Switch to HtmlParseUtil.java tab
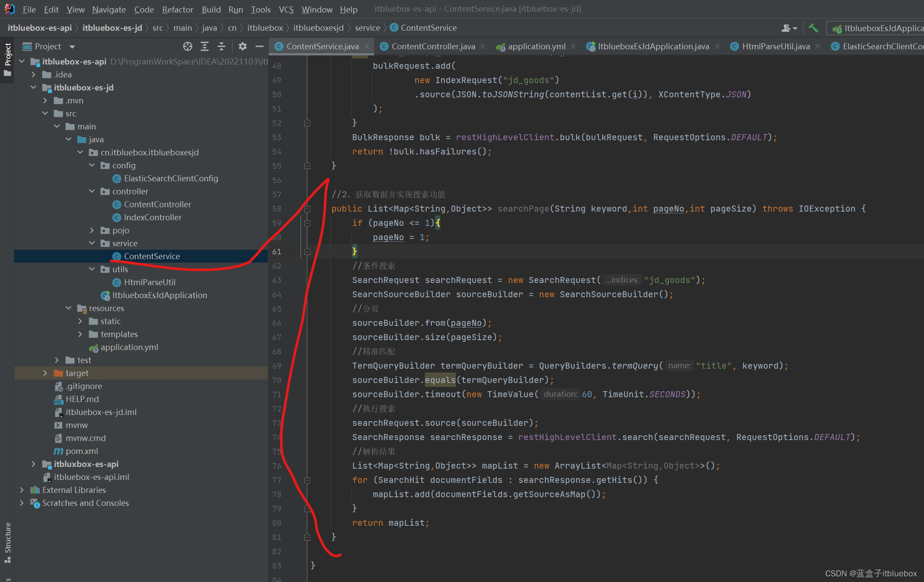The width and height of the screenshot is (924, 582). pyautogui.click(x=776, y=46)
